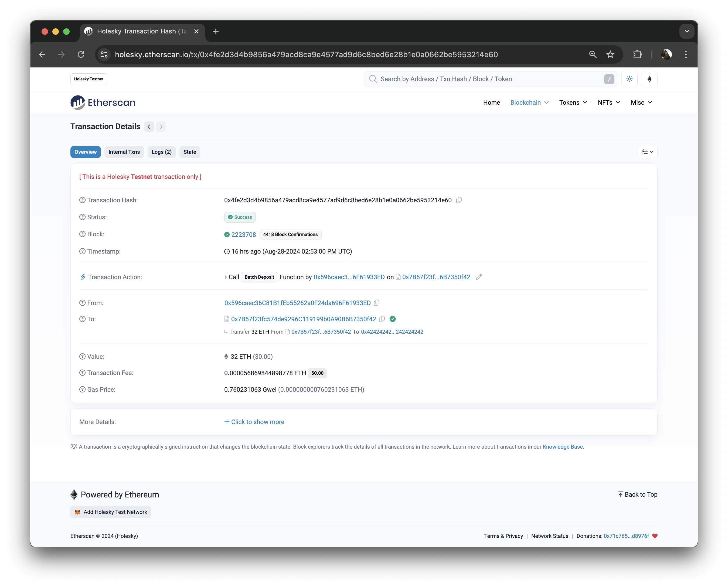The image size is (728, 587).
Task: Reload the browser page
Action: [81, 54]
